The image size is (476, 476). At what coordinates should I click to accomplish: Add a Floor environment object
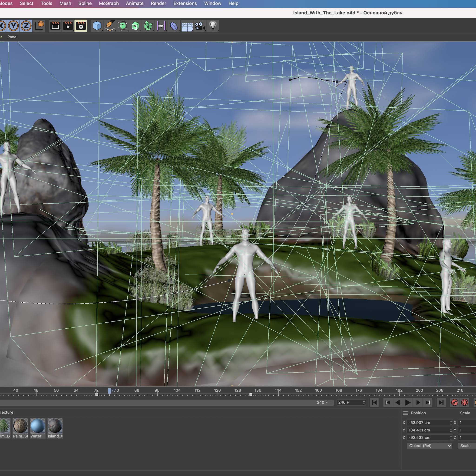tap(187, 26)
